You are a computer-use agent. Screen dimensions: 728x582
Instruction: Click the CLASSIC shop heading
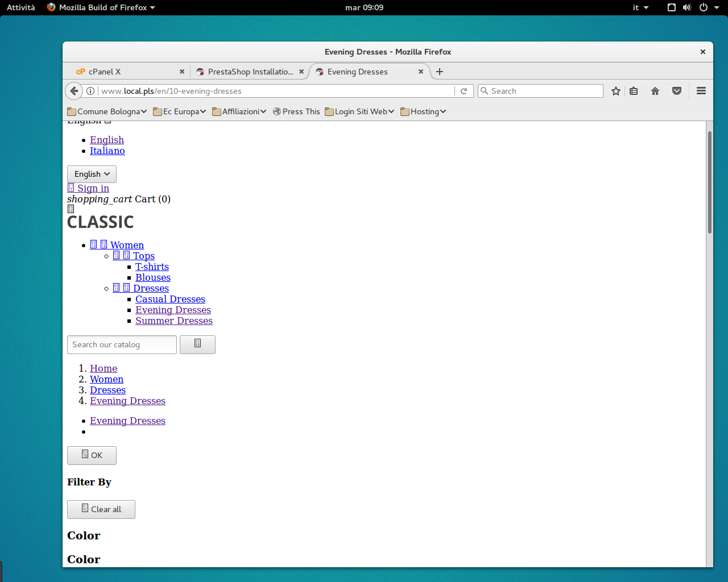(x=101, y=222)
